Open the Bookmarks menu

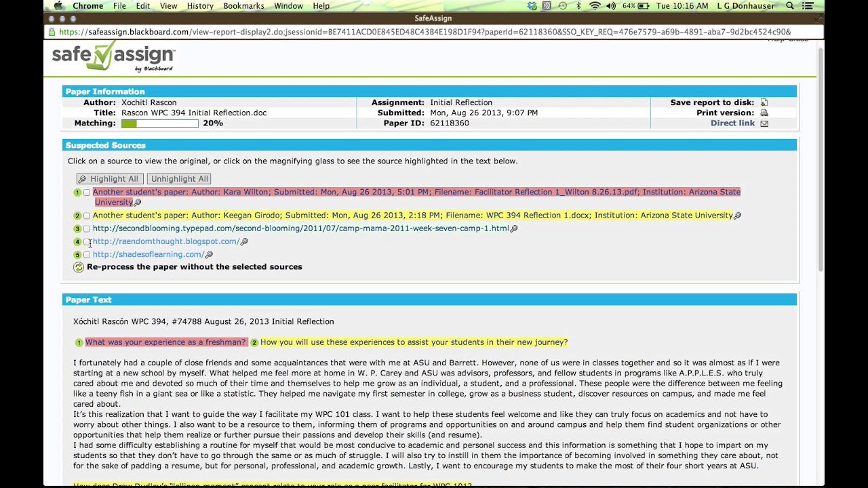244,6
